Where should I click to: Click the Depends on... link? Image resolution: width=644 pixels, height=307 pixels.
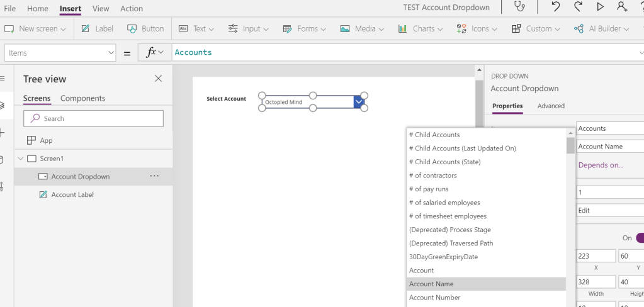click(x=601, y=165)
